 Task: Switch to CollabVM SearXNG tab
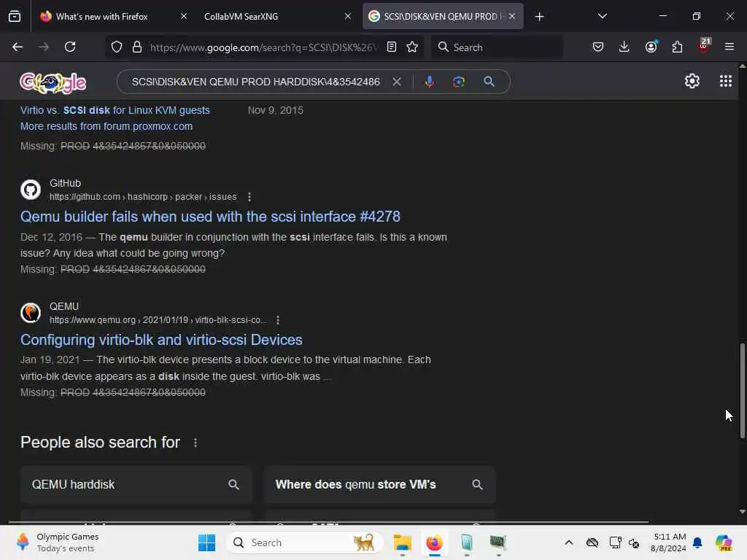278,16
